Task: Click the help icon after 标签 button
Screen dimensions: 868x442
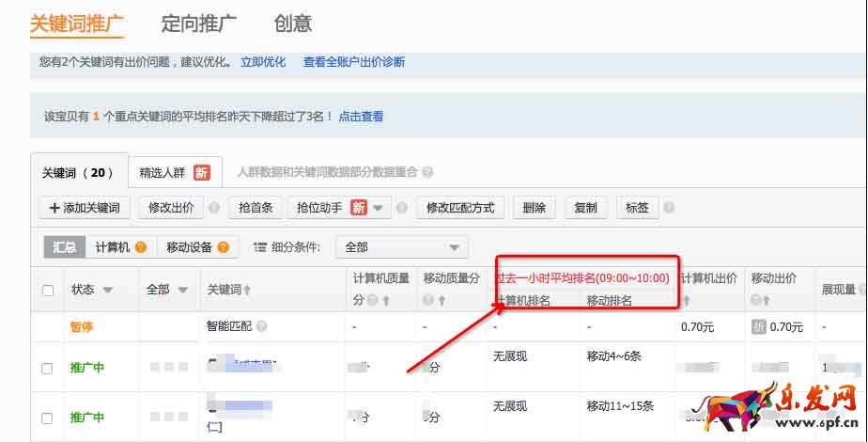Action: pos(668,208)
